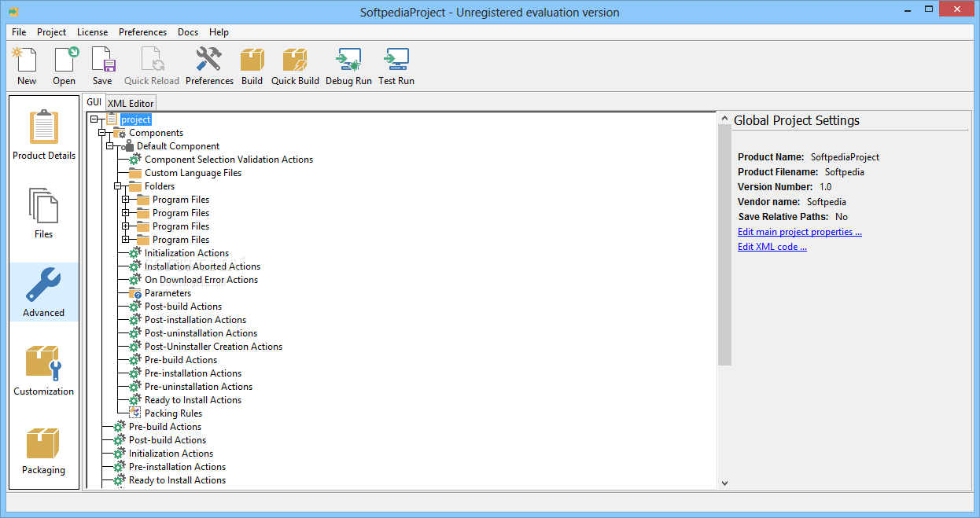The image size is (980, 518).
Task: Click the Parameters node icon
Action: tap(135, 293)
